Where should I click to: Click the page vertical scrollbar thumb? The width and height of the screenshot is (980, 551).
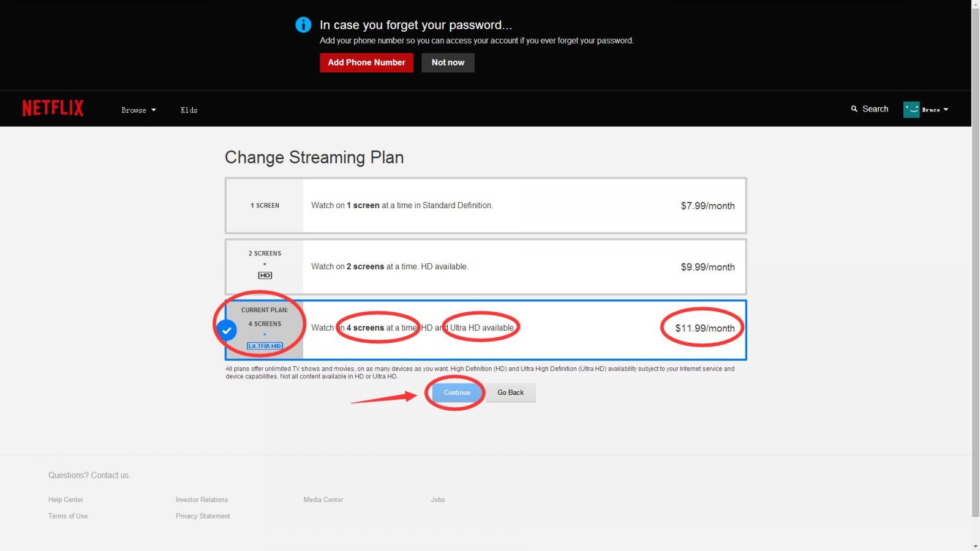tap(976, 262)
